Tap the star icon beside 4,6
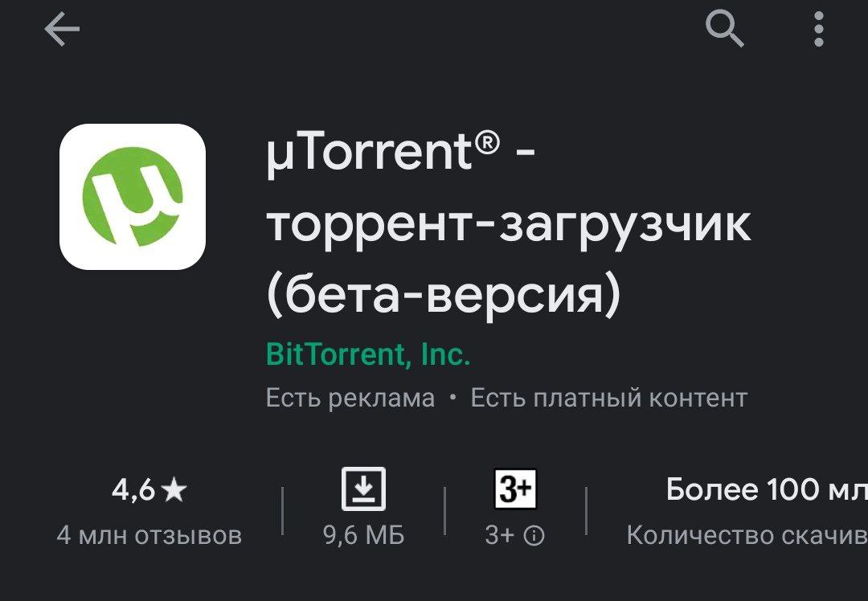The width and height of the screenshot is (868, 601). (175, 490)
